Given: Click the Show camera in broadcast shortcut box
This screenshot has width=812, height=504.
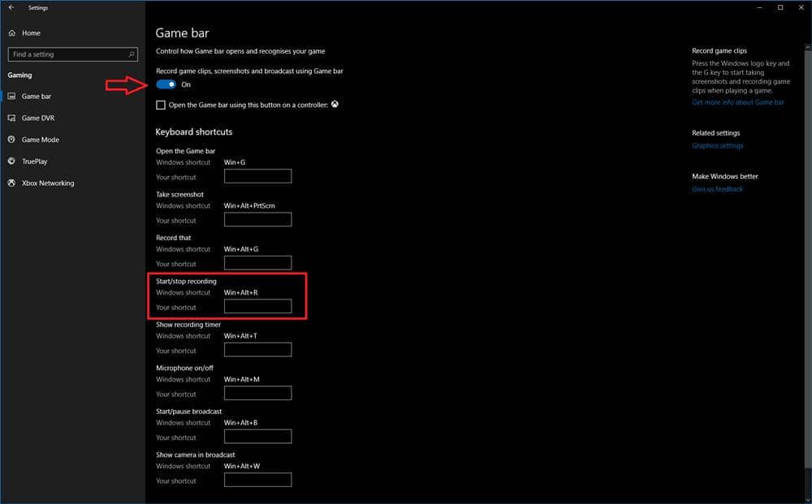Looking at the screenshot, I should (257, 480).
